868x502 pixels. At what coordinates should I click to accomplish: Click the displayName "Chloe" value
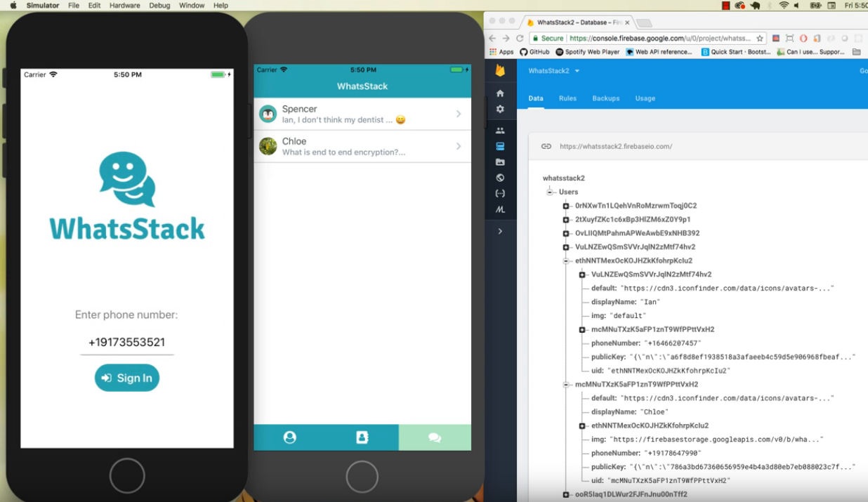click(x=656, y=412)
